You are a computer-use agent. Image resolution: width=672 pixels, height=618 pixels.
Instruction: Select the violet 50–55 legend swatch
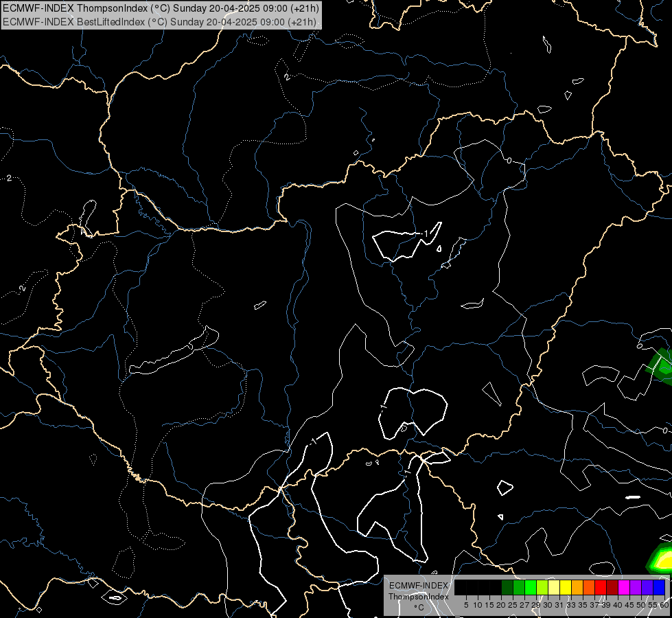click(x=647, y=587)
